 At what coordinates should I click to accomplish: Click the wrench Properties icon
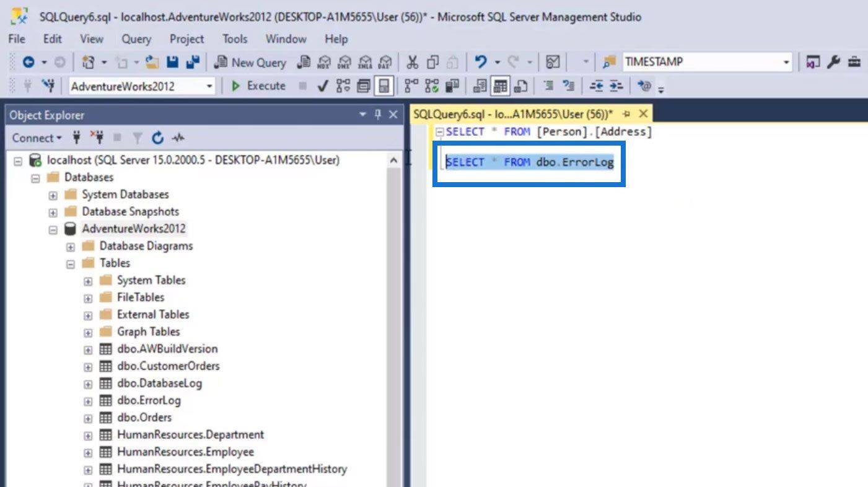coord(834,62)
